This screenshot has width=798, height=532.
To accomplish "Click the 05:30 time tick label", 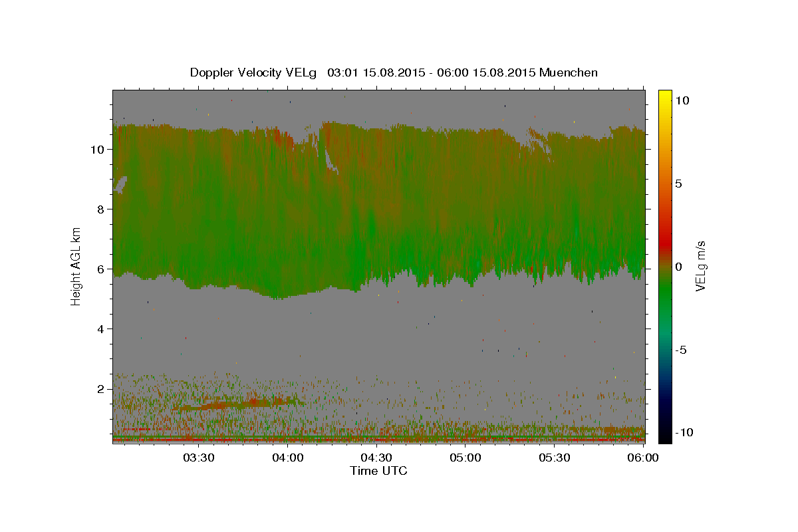I will pos(555,458).
